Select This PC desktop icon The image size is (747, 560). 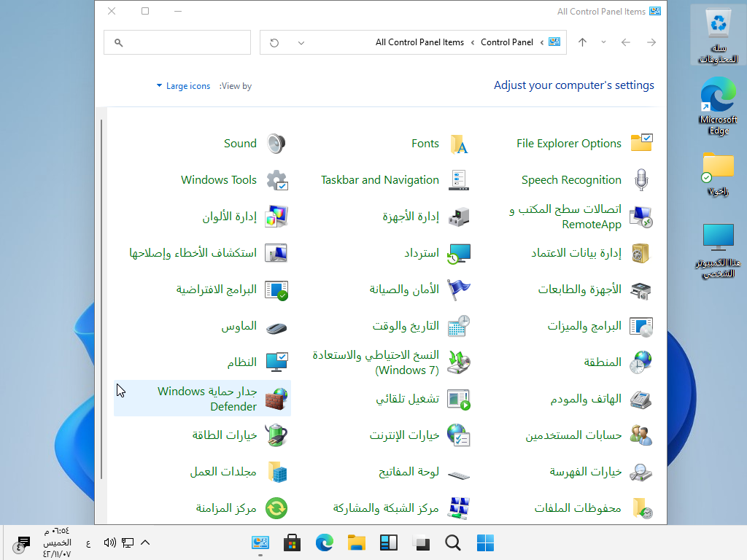coord(719,251)
